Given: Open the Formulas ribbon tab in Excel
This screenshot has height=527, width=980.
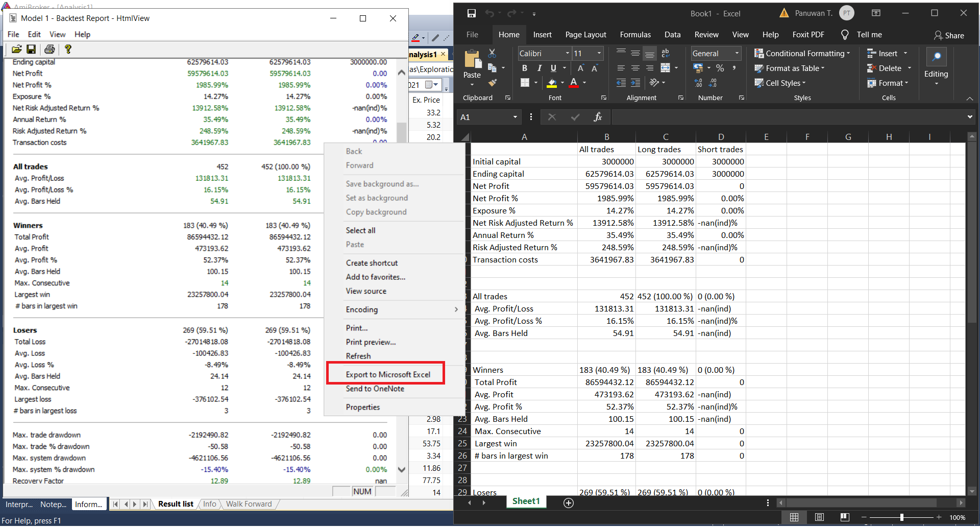Looking at the screenshot, I should pos(635,35).
